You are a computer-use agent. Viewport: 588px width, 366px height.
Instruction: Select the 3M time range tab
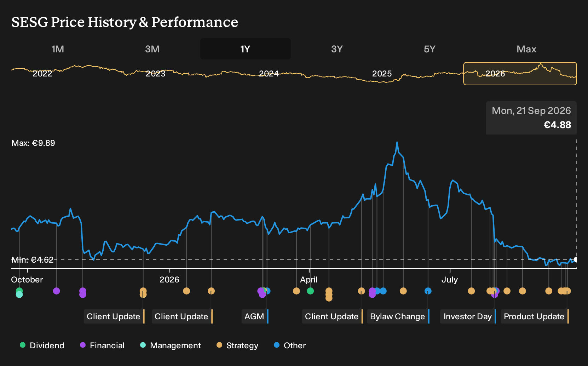point(152,49)
